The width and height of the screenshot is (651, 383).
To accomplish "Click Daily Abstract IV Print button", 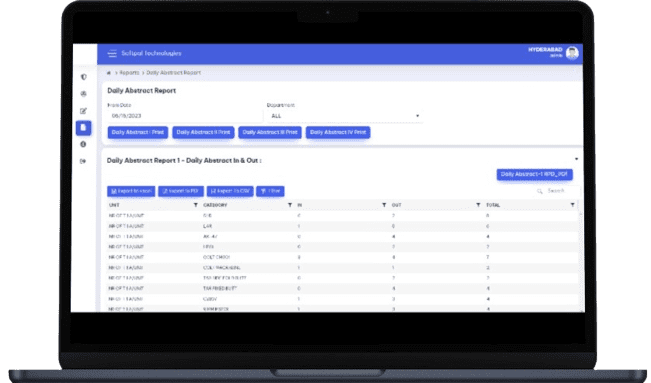I will [338, 133].
